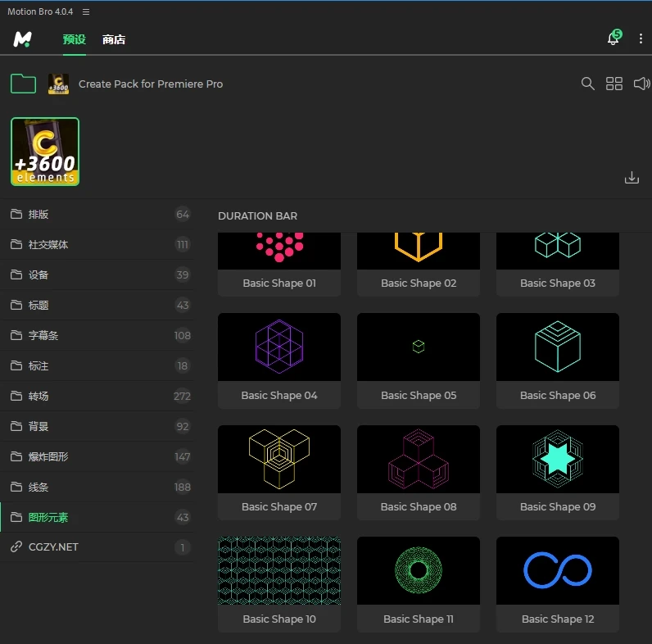Image resolution: width=652 pixels, height=644 pixels.
Task: Open the search magnifier icon
Action: [x=587, y=84]
